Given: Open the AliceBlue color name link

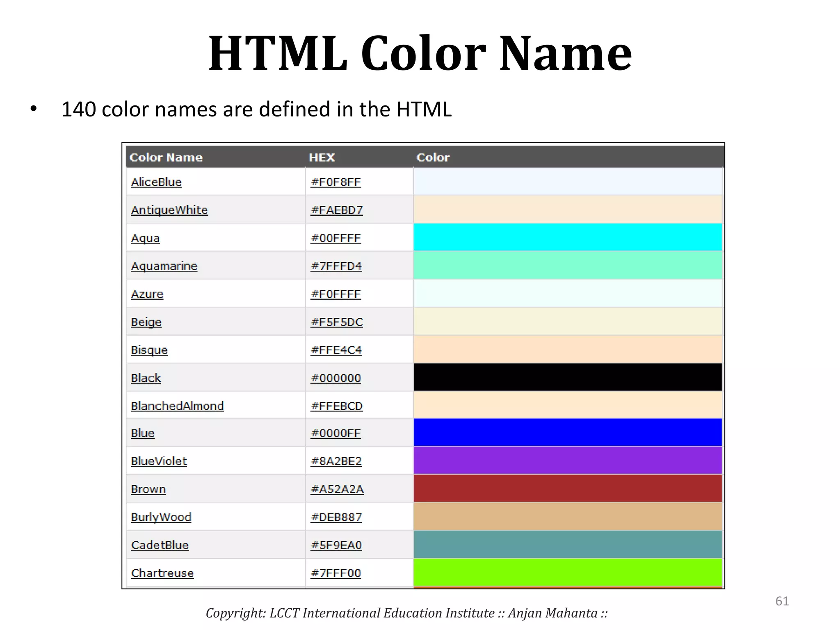Looking at the screenshot, I should (x=156, y=182).
